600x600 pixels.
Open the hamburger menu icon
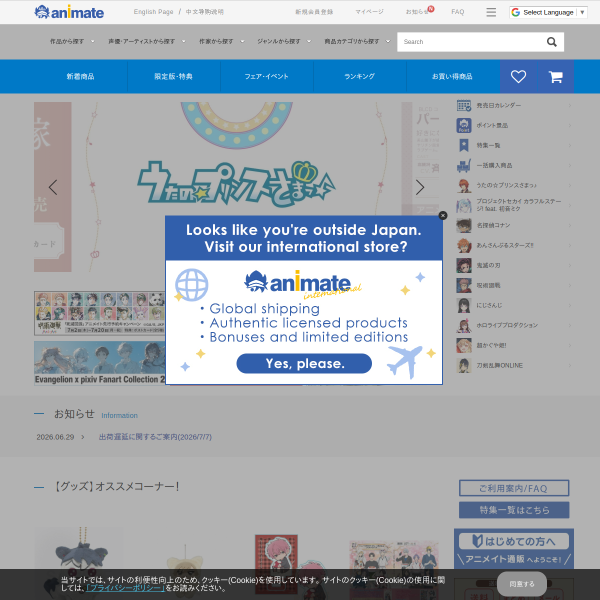coord(491,12)
